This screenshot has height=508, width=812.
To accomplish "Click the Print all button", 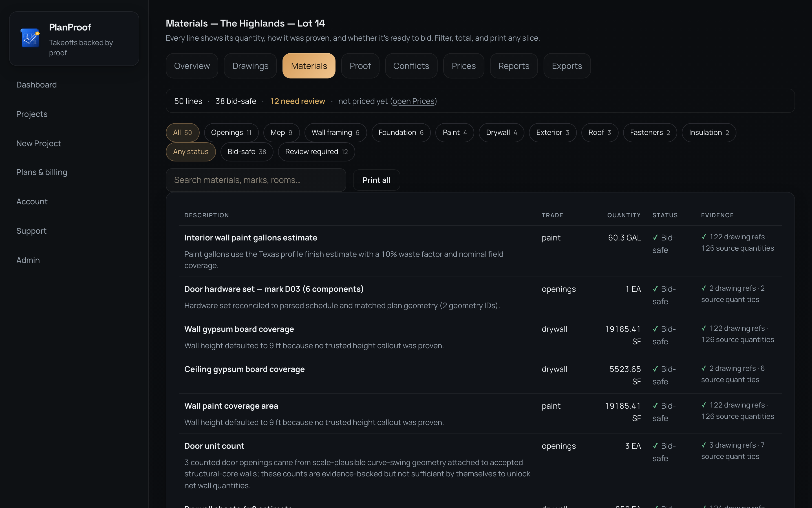I will click(x=376, y=180).
